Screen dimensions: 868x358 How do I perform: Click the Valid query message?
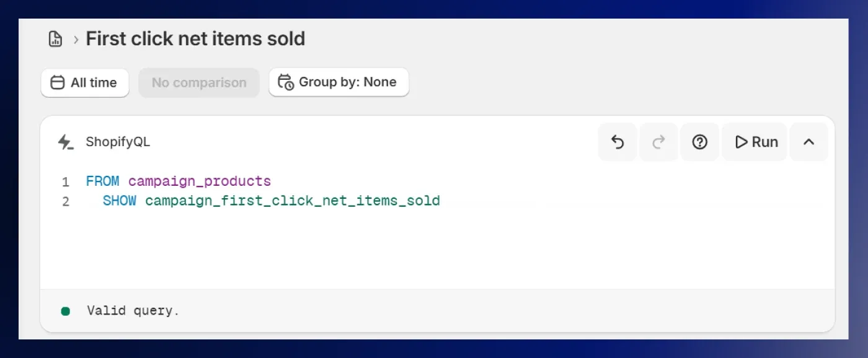pos(133,310)
